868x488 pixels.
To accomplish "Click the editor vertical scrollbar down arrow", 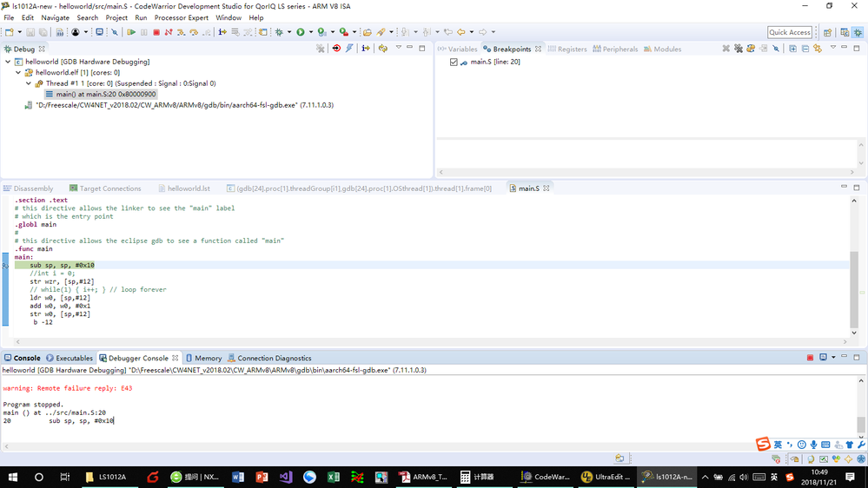I will (854, 333).
